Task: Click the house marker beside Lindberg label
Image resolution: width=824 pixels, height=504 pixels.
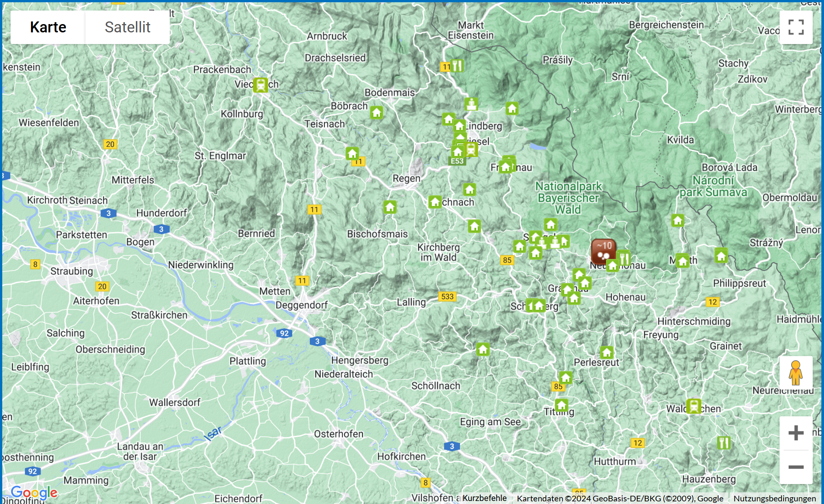Action: 459,126
